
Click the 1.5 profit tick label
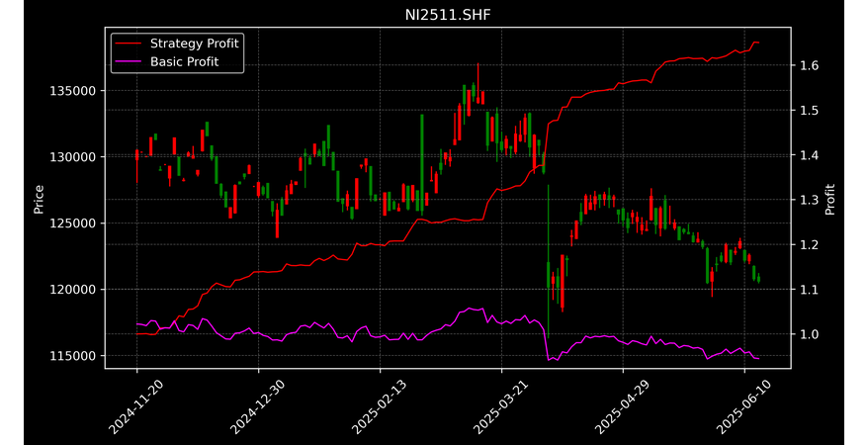[x=809, y=111]
